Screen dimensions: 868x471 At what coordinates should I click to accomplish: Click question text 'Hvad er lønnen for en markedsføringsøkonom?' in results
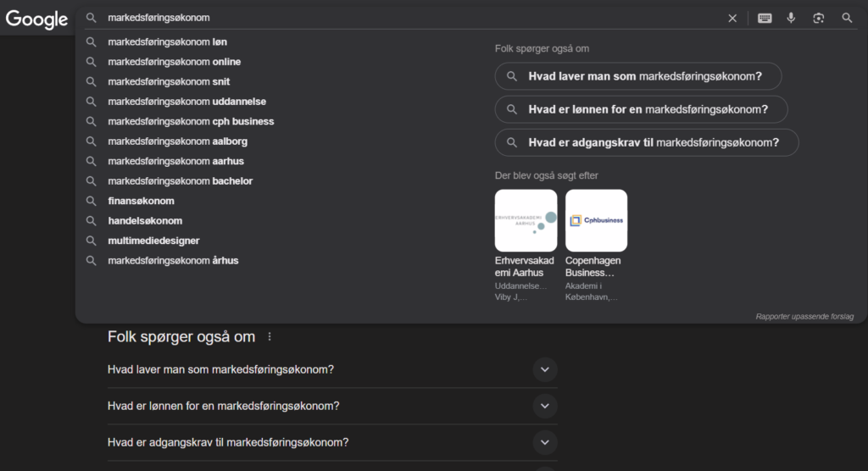coord(224,407)
